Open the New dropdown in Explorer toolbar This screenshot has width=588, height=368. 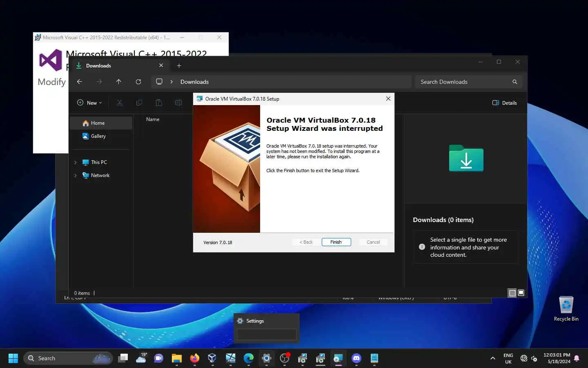point(89,103)
